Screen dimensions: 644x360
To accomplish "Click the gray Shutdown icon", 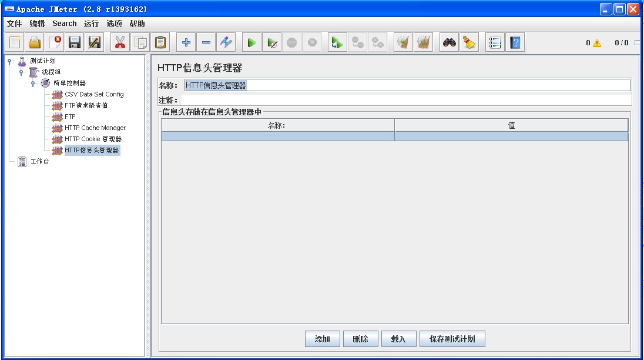I will (x=312, y=42).
